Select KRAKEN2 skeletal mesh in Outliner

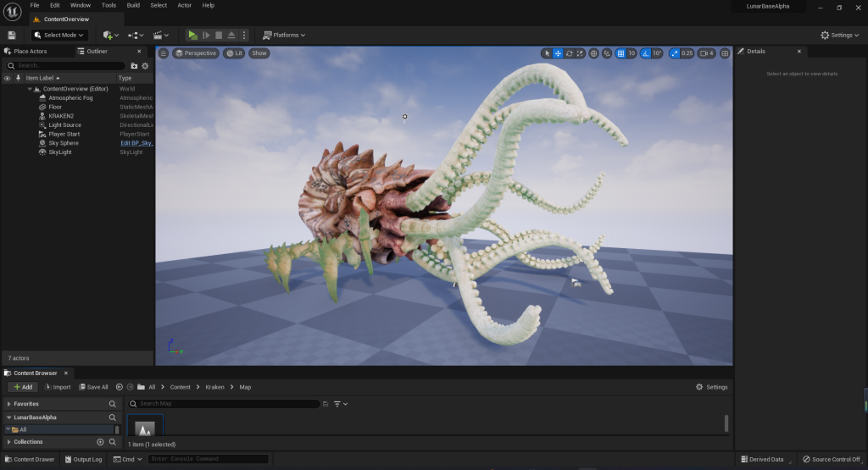point(61,116)
